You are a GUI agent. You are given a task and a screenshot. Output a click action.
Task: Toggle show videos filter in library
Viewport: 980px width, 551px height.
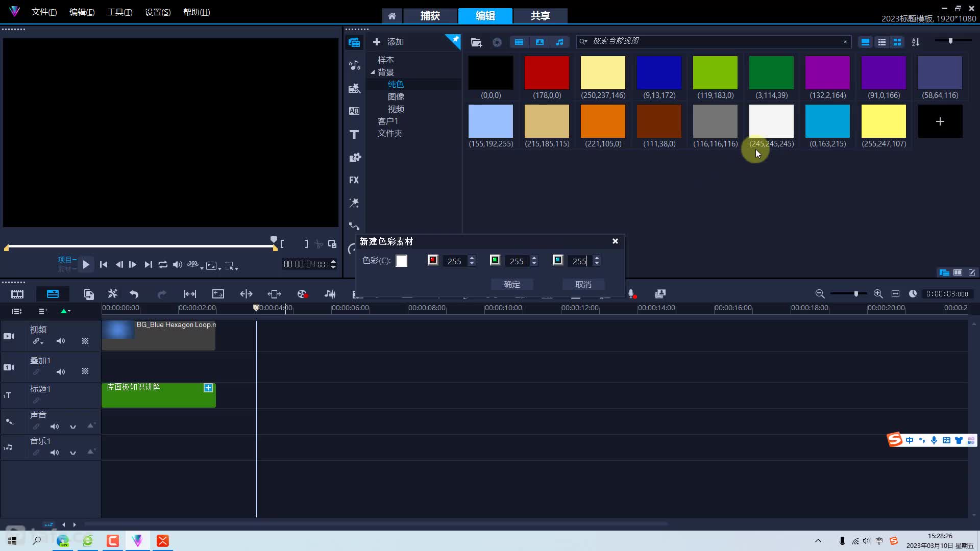point(519,42)
